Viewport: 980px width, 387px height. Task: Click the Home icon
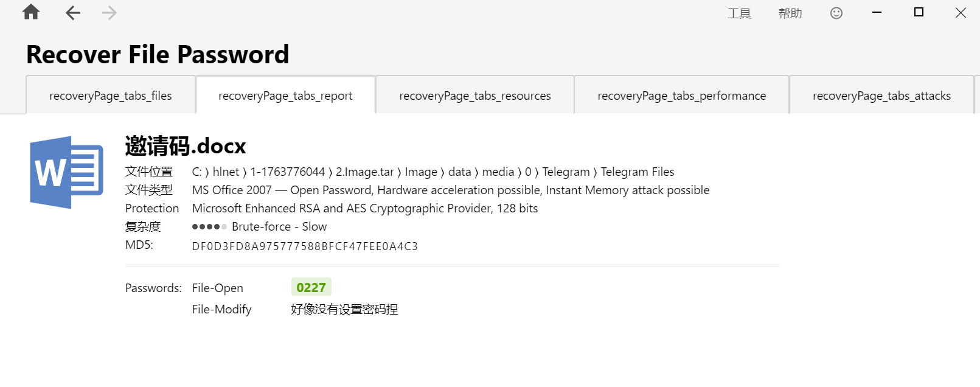click(x=31, y=13)
